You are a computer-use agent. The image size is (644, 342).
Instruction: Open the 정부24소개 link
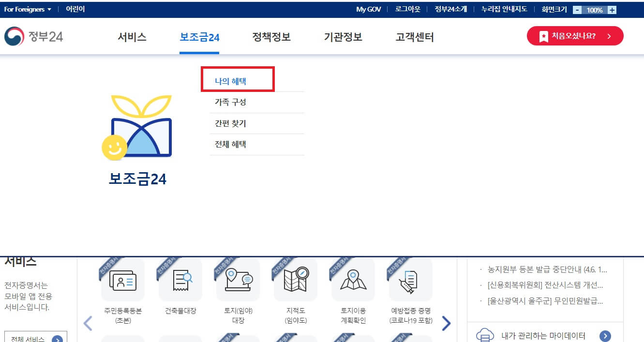451,9
